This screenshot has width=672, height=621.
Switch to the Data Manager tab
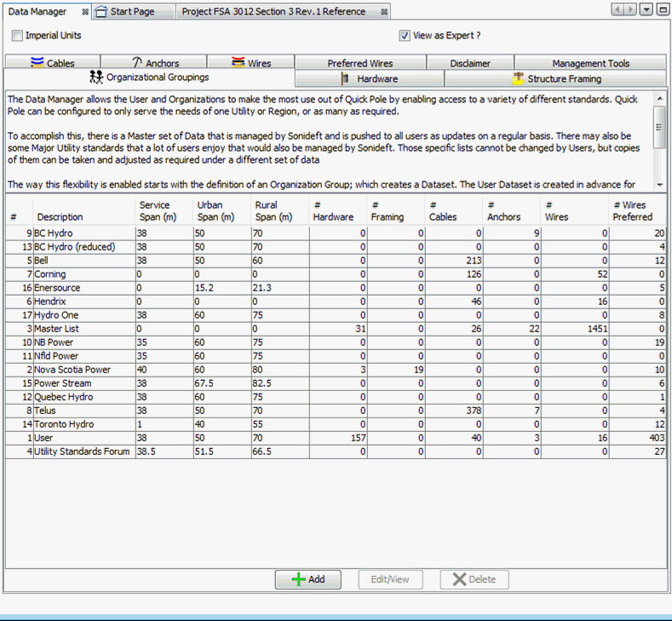tap(47, 12)
